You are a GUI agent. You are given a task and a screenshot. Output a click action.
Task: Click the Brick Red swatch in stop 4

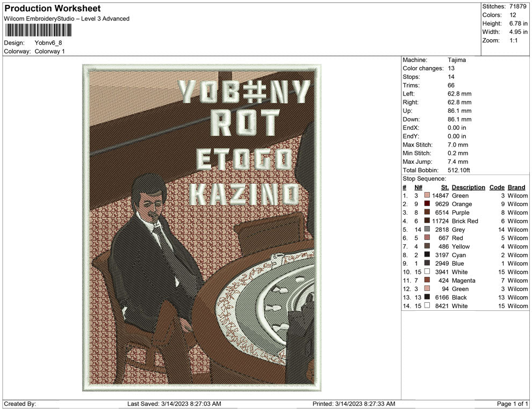427,221
